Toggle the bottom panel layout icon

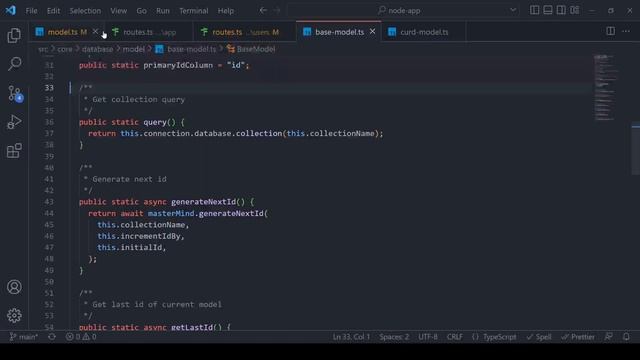pyautogui.click(x=548, y=10)
